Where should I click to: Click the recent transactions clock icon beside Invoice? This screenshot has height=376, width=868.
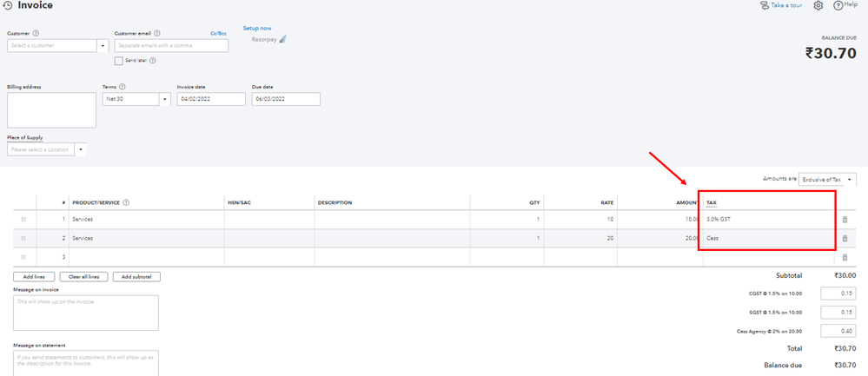(8, 5)
